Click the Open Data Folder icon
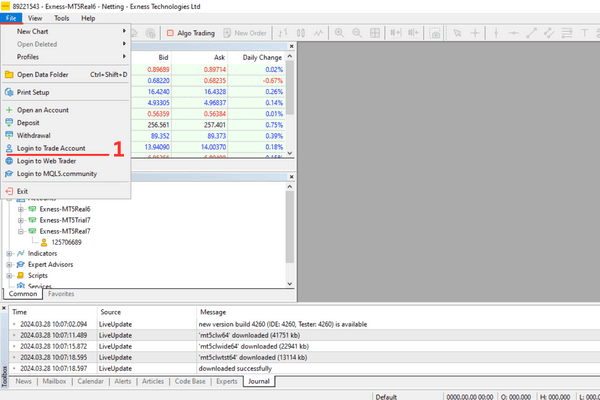This screenshot has height=400, width=600. (9, 74)
